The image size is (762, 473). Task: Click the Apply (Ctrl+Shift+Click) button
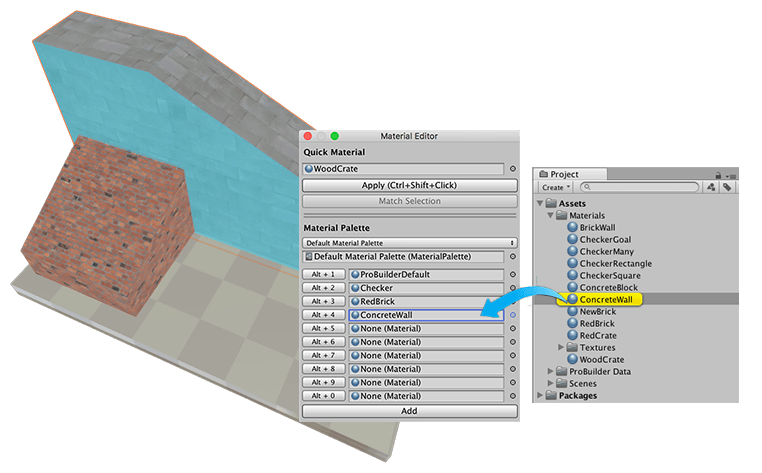click(x=409, y=185)
